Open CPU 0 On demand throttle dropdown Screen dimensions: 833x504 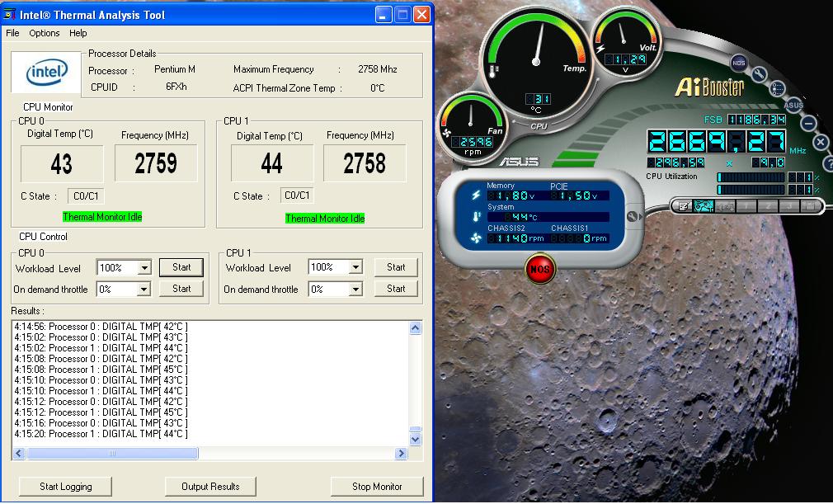(x=144, y=290)
